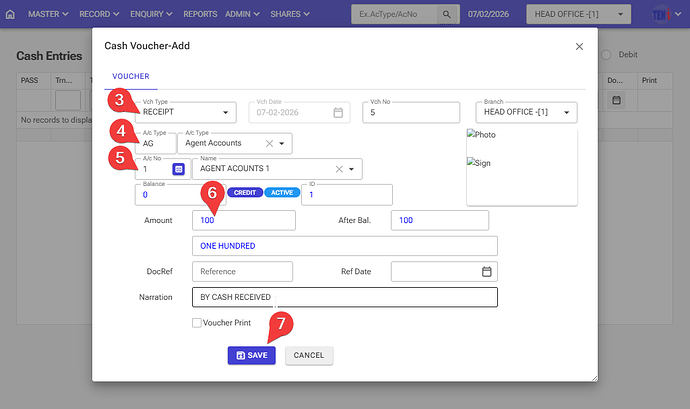Viewport: 690px width, 409px height.
Task: Tick the Voucher Print checkbox
Action: click(x=197, y=322)
